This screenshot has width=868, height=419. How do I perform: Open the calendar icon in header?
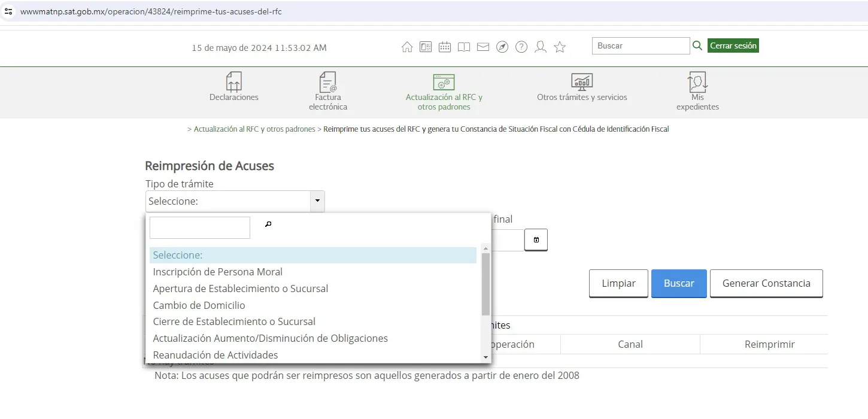click(445, 47)
